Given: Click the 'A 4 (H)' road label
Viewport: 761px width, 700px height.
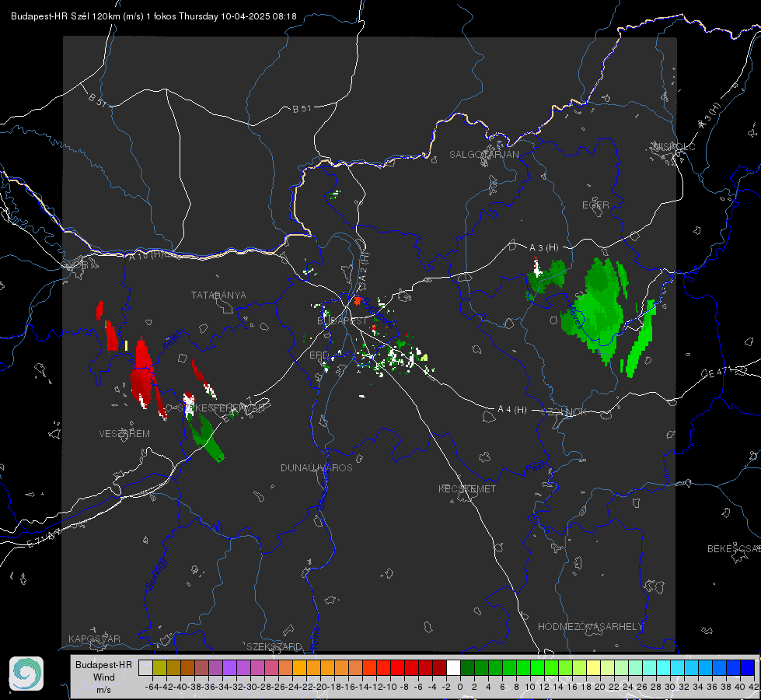Looking at the screenshot, I should click(512, 410).
